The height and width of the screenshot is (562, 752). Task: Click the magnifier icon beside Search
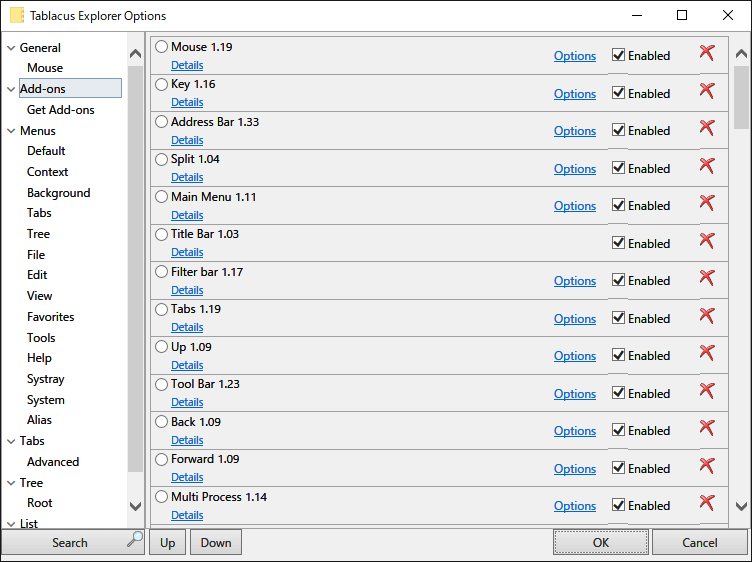(135, 539)
